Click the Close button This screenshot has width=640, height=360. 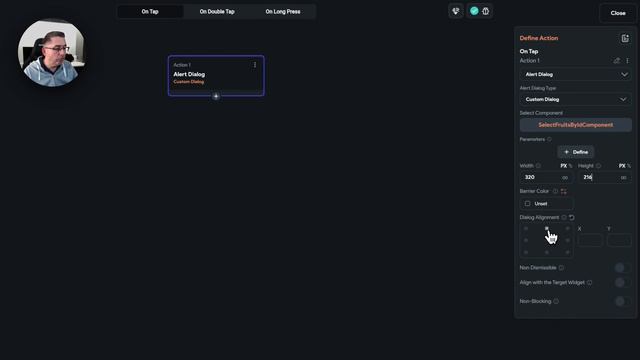tap(618, 13)
